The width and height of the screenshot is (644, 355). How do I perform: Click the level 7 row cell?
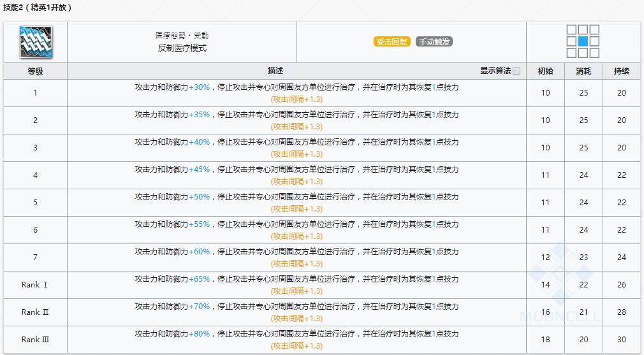(x=35, y=257)
